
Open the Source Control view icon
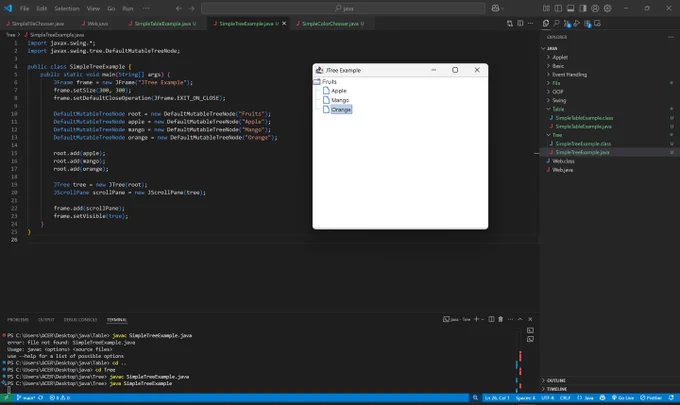(566, 23)
